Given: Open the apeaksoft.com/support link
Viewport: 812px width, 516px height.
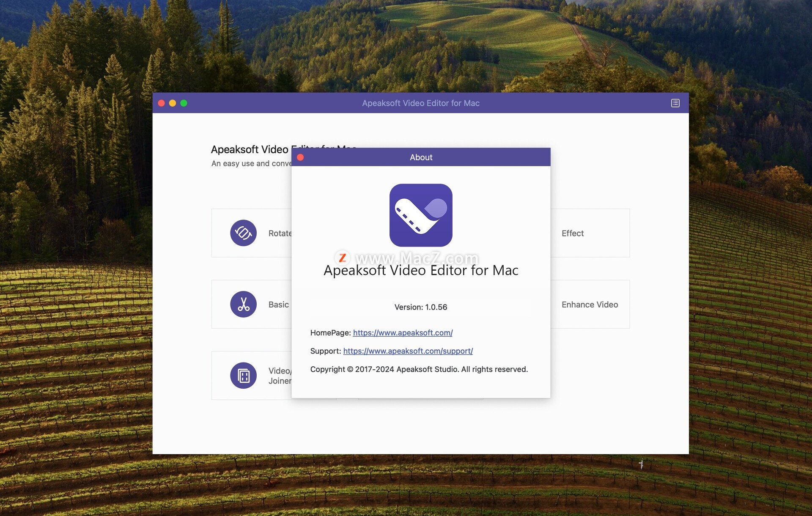Looking at the screenshot, I should [x=408, y=351].
